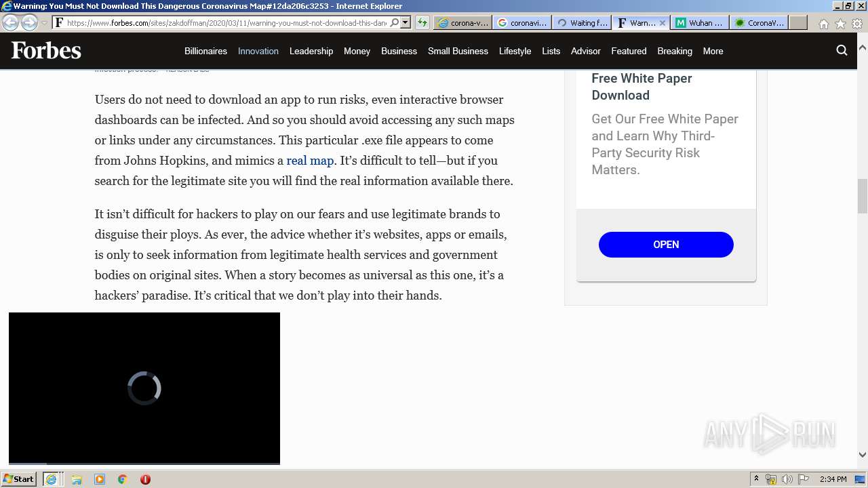Click the Forbes logo
The height and width of the screenshot is (488, 868).
pyautogui.click(x=46, y=50)
